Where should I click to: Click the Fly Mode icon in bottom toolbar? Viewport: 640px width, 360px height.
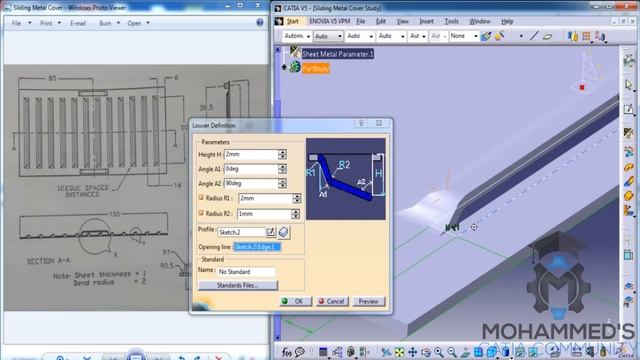[387, 352]
